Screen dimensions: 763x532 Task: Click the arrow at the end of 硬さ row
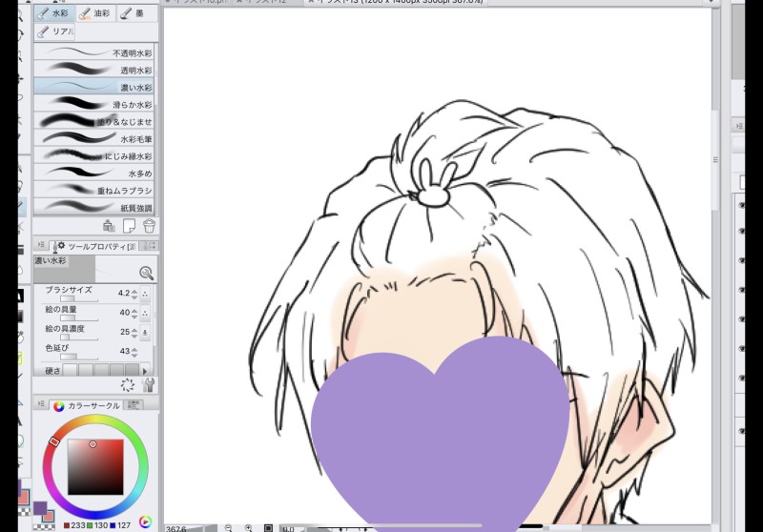point(145,371)
